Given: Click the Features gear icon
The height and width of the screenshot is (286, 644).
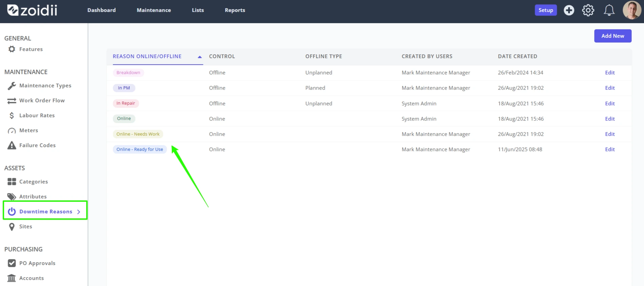Looking at the screenshot, I should (12, 49).
